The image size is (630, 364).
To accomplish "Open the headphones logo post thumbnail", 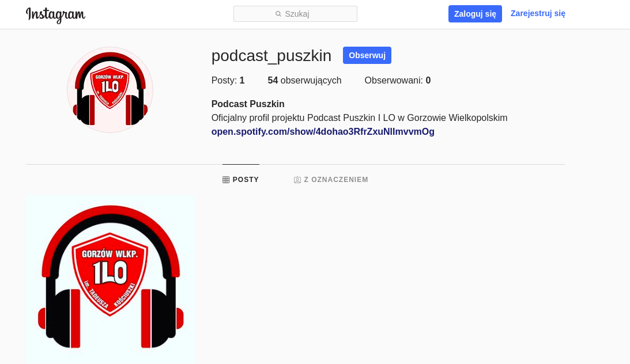I will [x=111, y=280].
